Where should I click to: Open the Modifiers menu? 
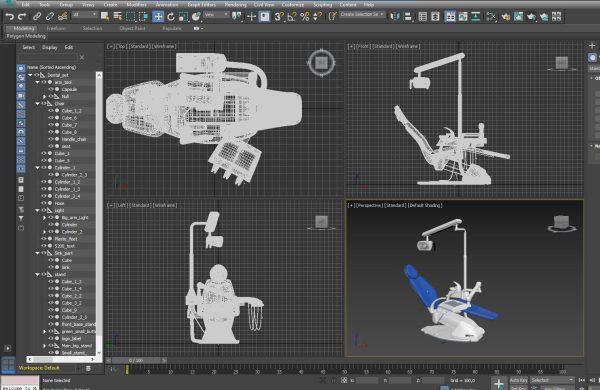pos(136,5)
